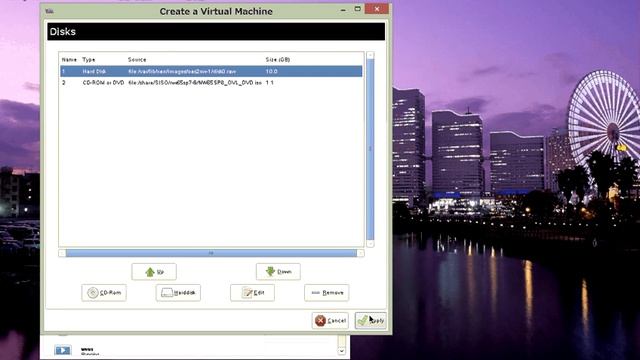Click the disk list scroll-up arrow
This screenshot has width=640, height=360.
(x=370, y=55)
